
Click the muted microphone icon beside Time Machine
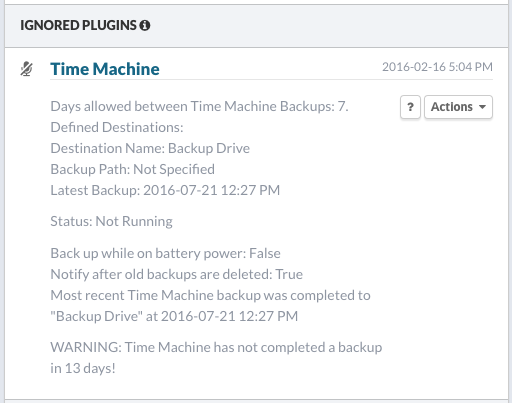pos(26,69)
